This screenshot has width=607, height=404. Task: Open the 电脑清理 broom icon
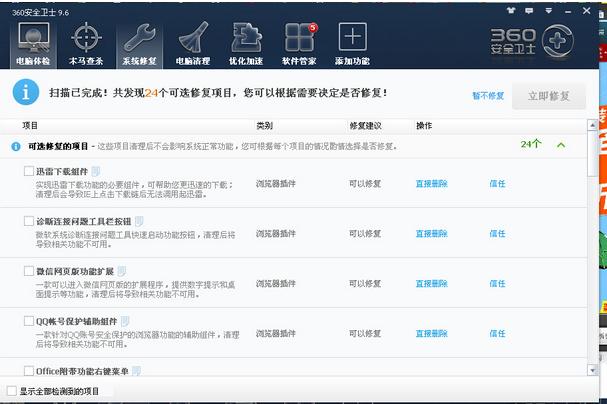(x=193, y=43)
